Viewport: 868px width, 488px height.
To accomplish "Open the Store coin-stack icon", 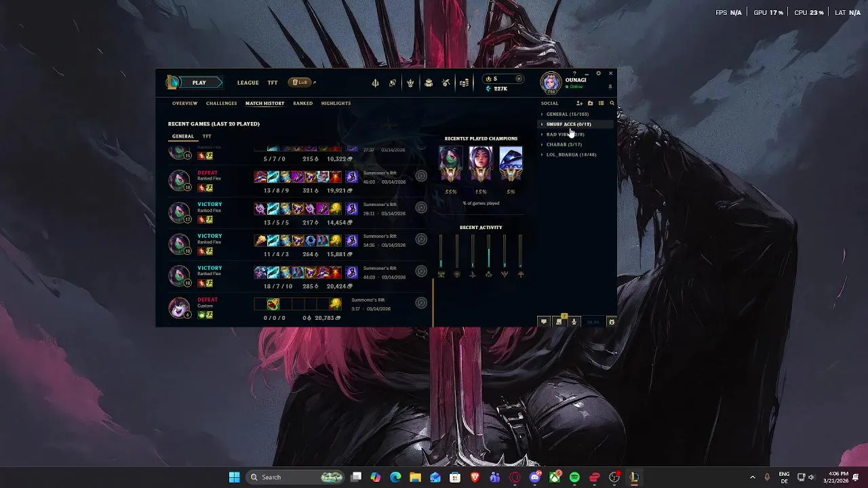I will [x=464, y=83].
